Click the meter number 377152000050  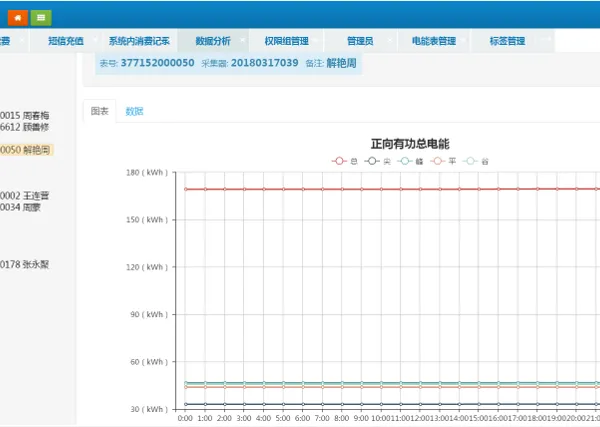tap(158, 63)
